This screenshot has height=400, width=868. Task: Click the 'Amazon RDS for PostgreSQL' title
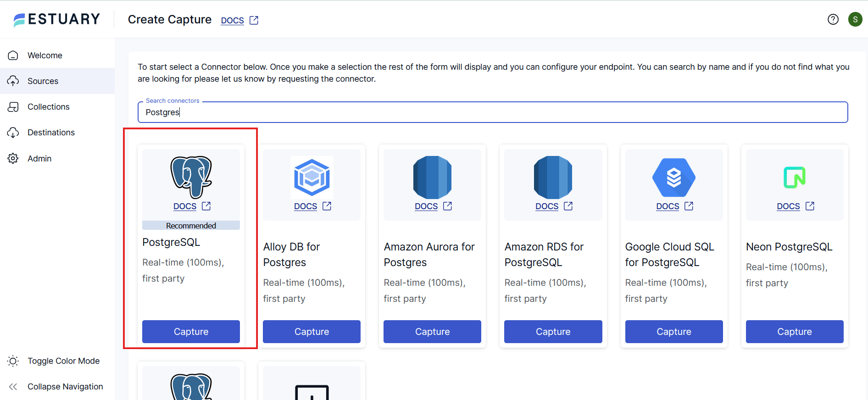pyautogui.click(x=544, y=255)
